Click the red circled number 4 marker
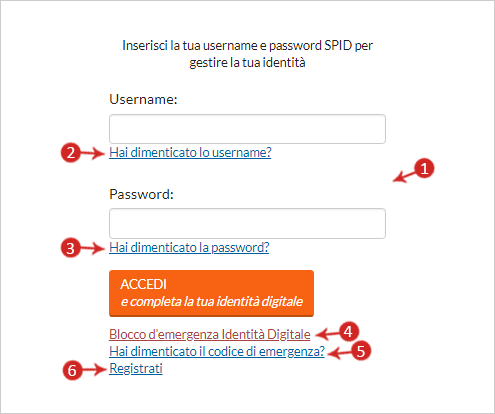 click(x=348, y=332)
